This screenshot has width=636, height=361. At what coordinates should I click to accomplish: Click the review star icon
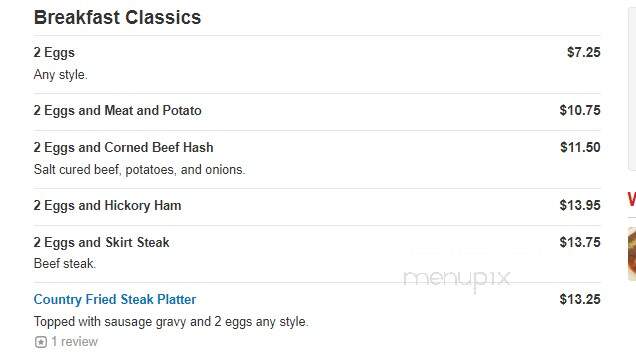[41, 342]
